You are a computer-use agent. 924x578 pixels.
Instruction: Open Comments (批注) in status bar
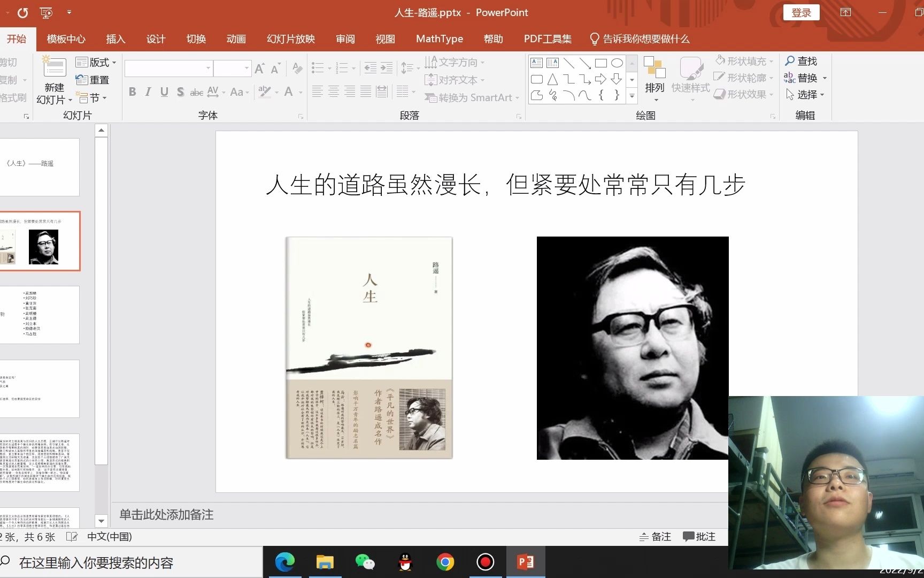(699, 536)
